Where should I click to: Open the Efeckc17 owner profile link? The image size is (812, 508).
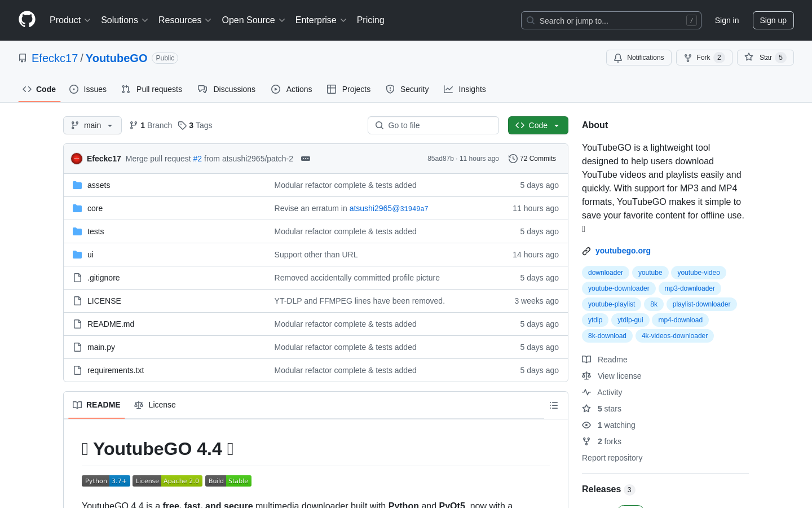pos(55,58)
